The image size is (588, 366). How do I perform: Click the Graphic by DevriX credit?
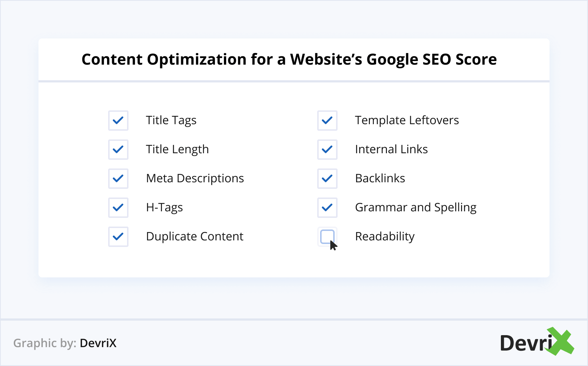click(x=65, y=343)
